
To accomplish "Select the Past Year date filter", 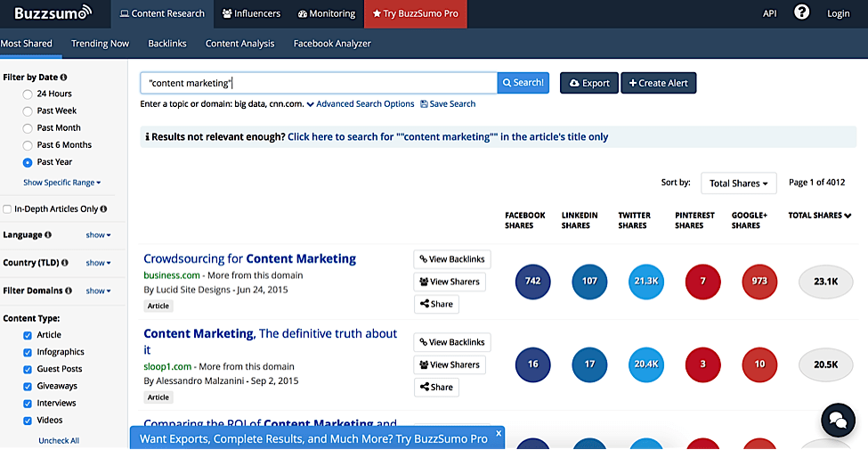I will coord(27,163).
